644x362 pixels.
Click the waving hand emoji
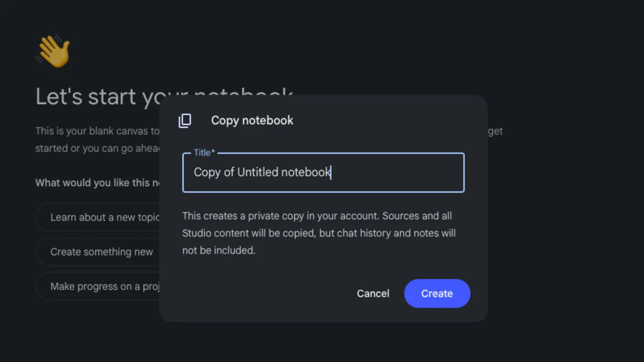[x=54, y=51]
